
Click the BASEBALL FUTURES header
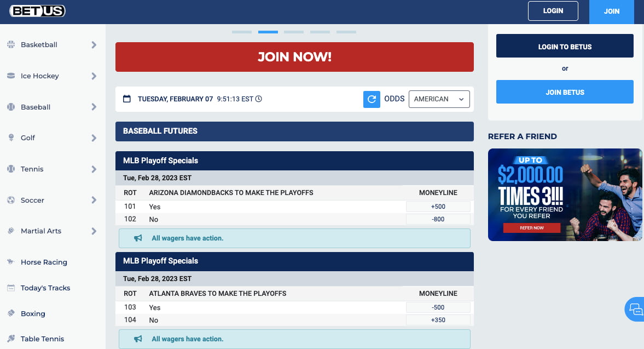[x=294, y=131]
